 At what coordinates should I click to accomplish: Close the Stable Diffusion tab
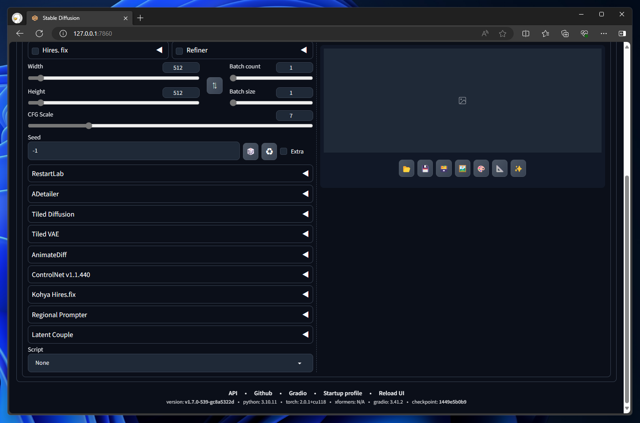click(x=125, y=18)
